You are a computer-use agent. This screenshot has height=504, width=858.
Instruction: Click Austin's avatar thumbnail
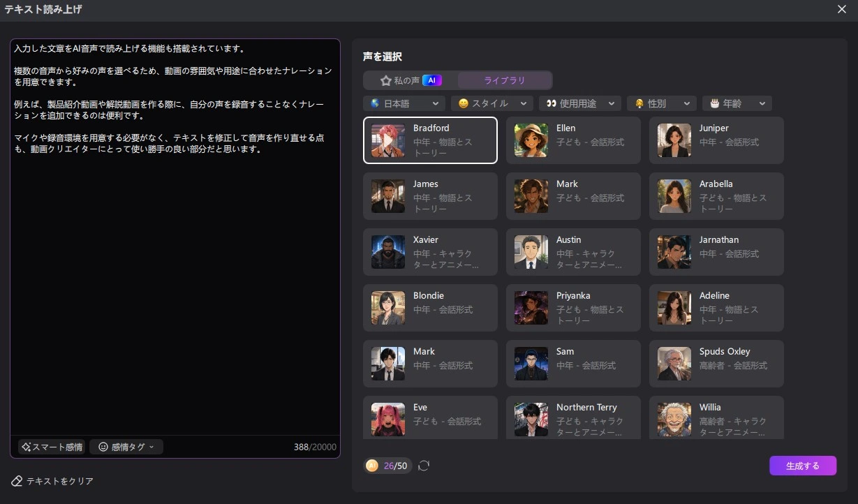531,252
